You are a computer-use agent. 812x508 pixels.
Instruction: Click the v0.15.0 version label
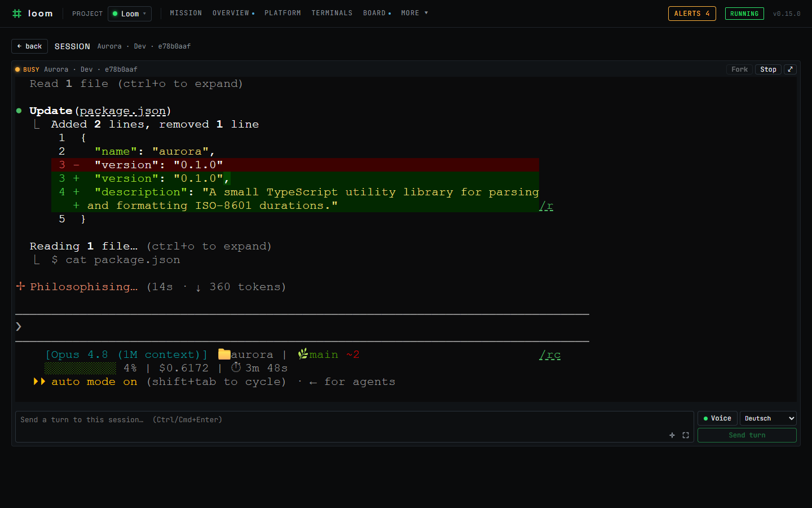[x=787, y=14]
